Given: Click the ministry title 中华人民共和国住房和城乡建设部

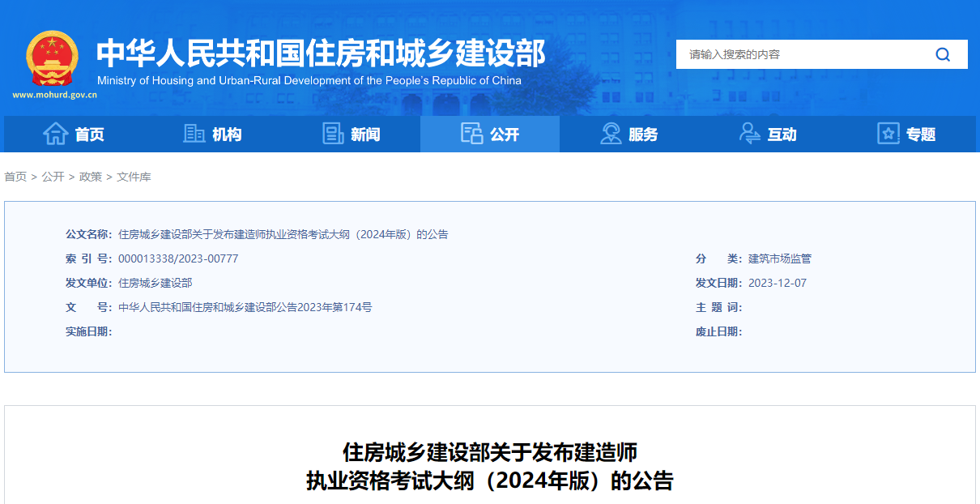Looking at the screenshot, I should click(x=322, y=53).
